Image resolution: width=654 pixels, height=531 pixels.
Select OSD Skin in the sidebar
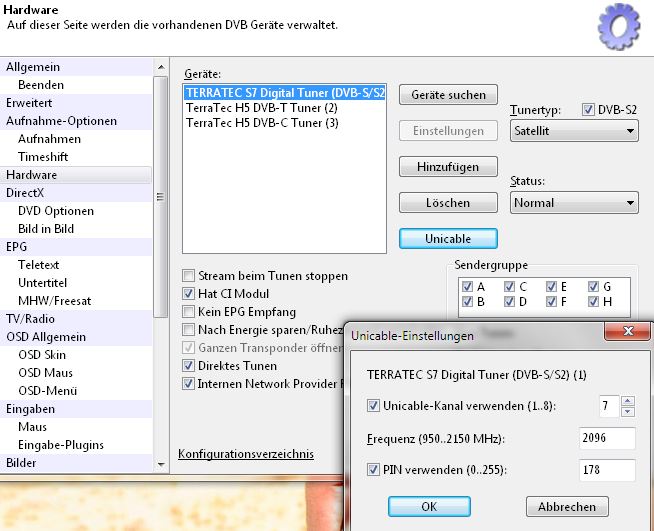42,355
